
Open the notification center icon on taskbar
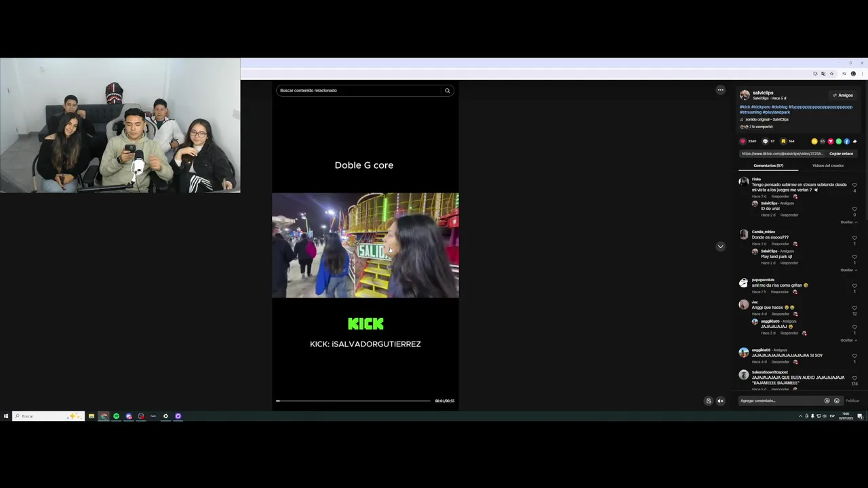coord(860,416)
